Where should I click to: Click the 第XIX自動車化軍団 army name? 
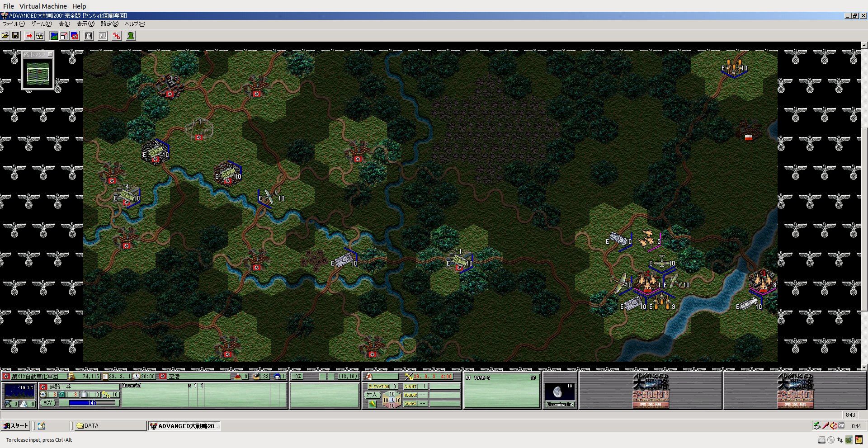click(35, 376)
